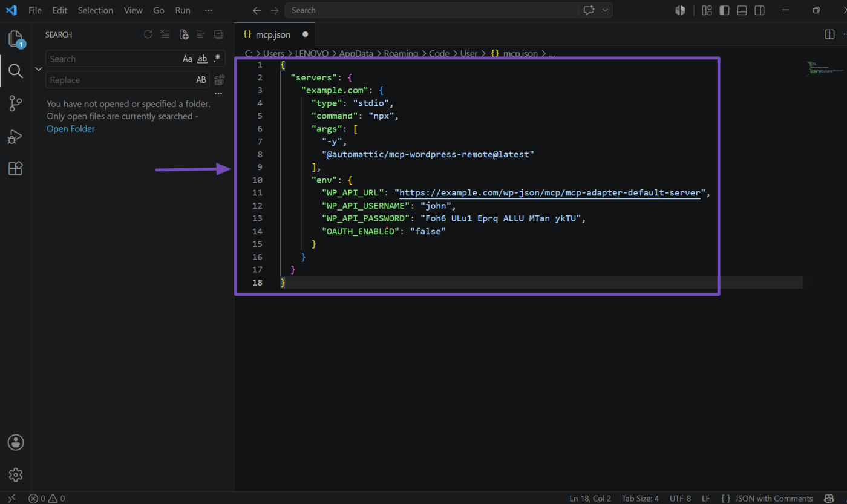The height and width of the screenshot is (504, 847).
Task: Go back with the left arrow
Action: point(257,10)
